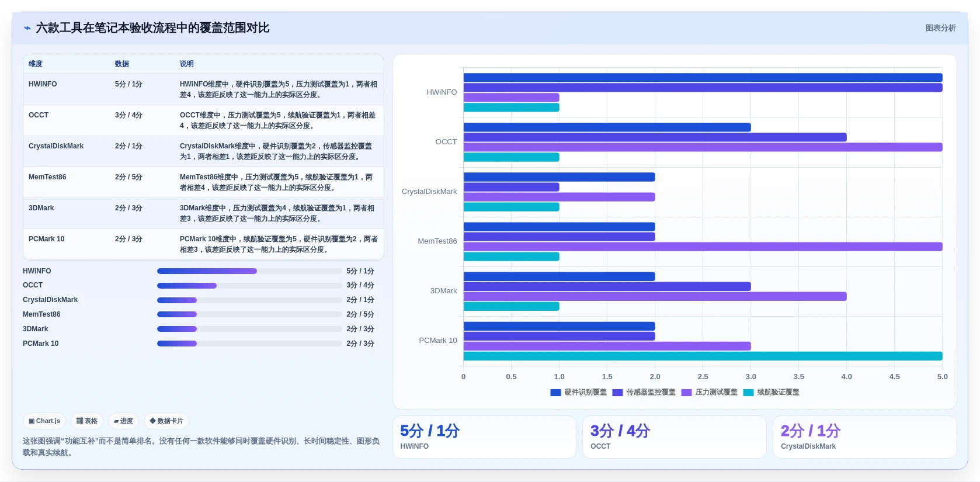Click the 5.0 x-axis tick label
Screen dimensions: 980x482
[943, 377]
